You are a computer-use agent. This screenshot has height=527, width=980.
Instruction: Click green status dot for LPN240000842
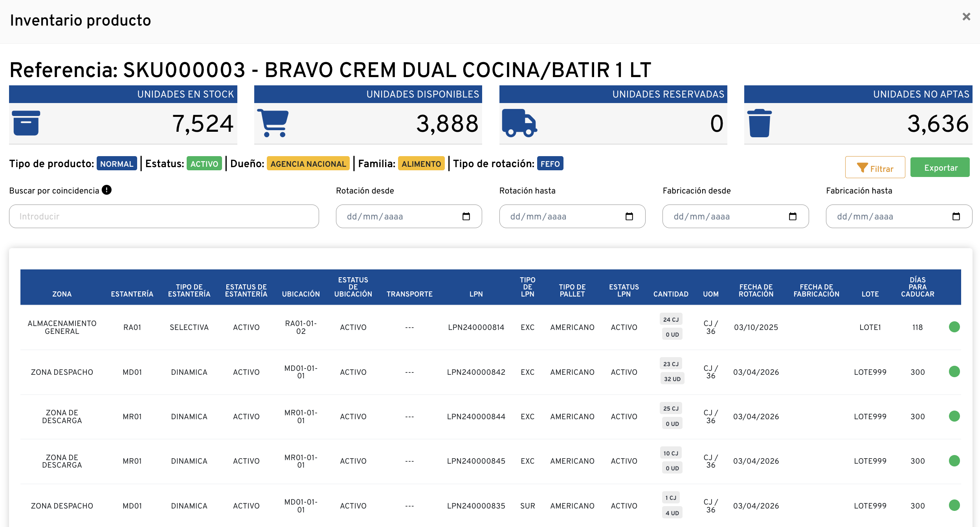coord(954,371)
